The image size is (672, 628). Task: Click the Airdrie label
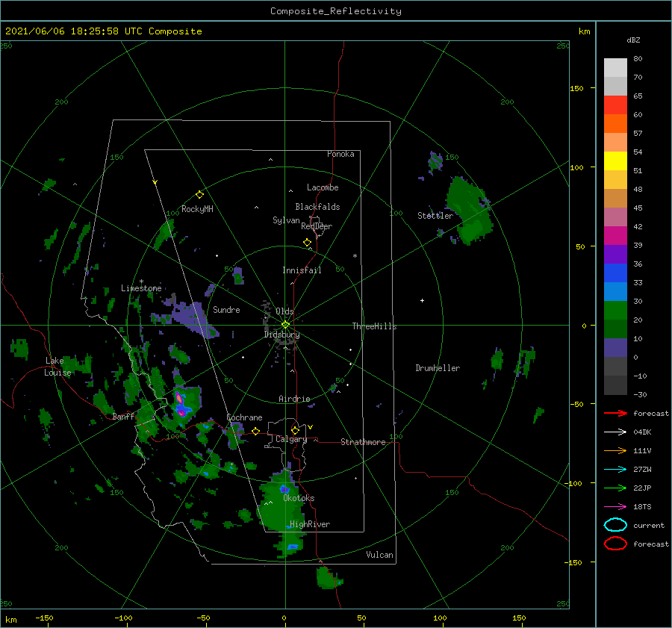(x=294, y=399)
